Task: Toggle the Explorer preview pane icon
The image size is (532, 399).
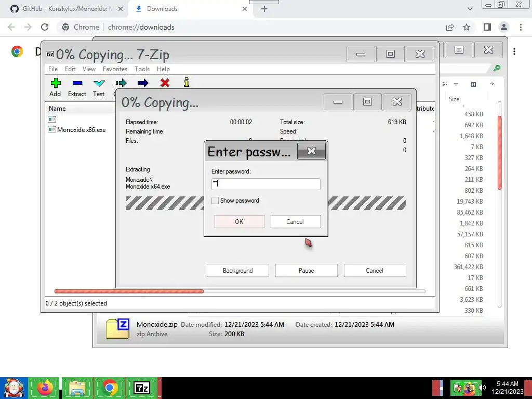Action: pyautogui.click(x=474, y=84)
